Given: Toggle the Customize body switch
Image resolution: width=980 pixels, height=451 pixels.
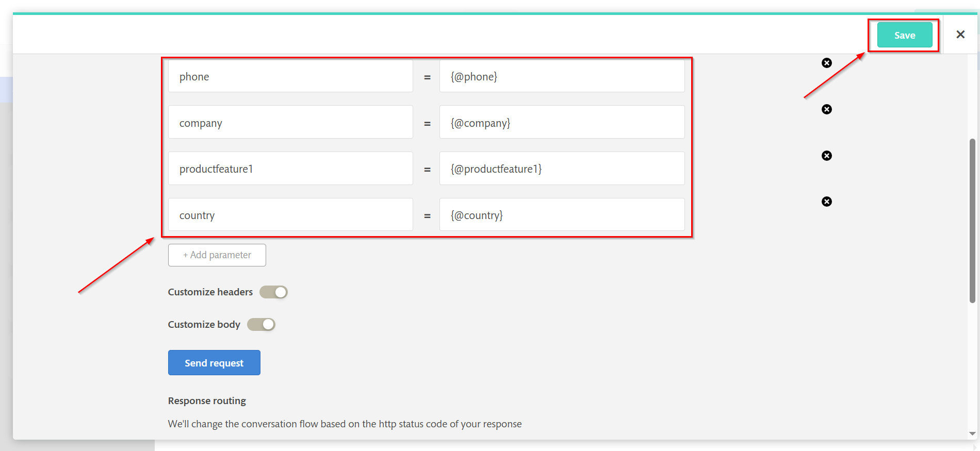Looking at the screenshot, I should (261, 324).
